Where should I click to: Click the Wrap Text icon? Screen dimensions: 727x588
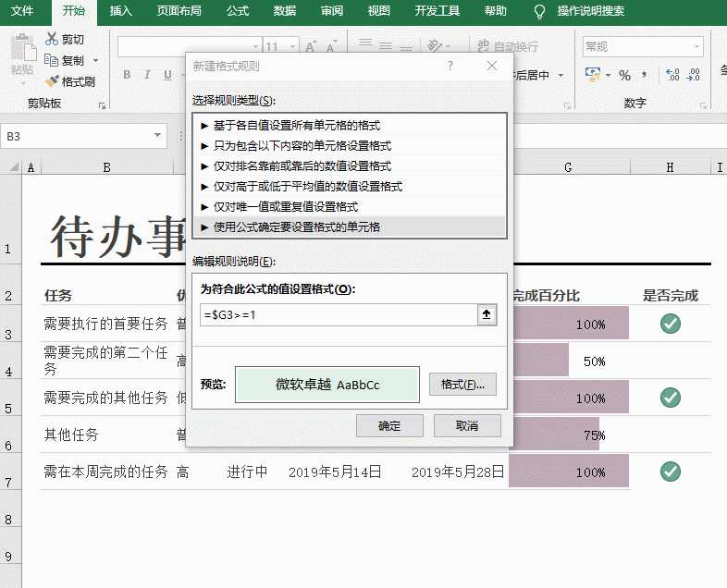pos(483,46)
